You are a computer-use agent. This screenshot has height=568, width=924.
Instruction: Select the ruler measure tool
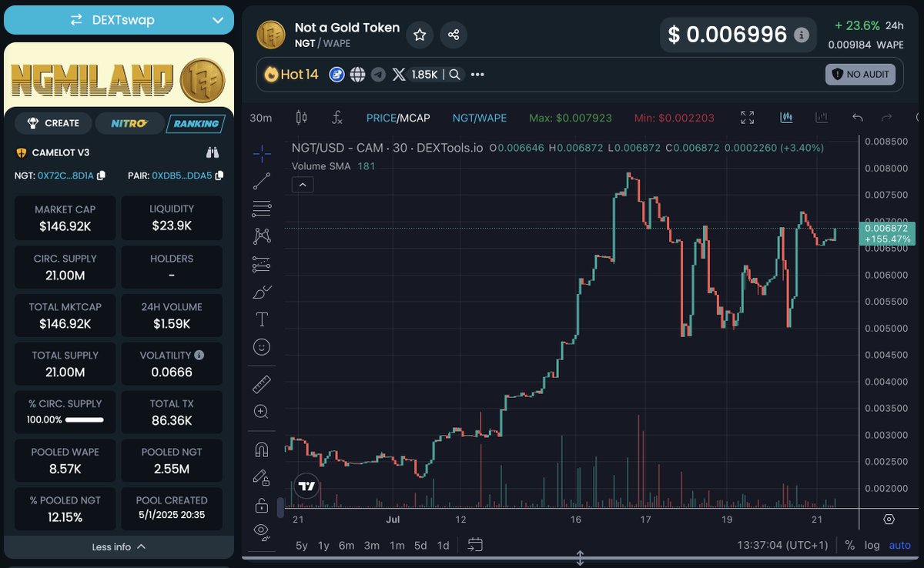pos(262,384)
